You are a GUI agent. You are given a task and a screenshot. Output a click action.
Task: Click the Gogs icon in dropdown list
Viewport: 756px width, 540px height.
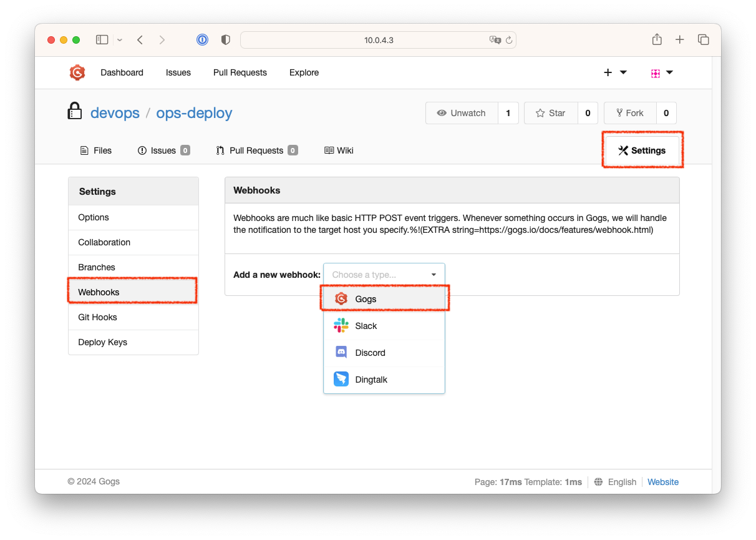(x=341, y=299)
